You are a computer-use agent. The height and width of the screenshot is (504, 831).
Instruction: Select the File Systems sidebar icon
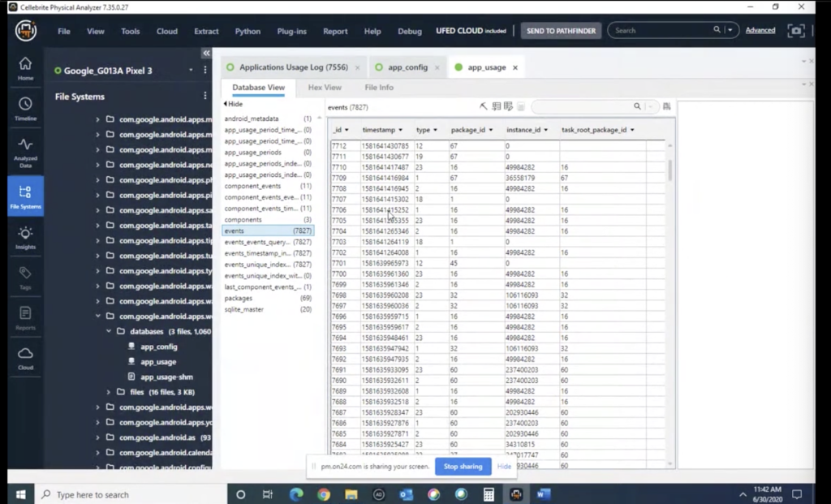25,196
